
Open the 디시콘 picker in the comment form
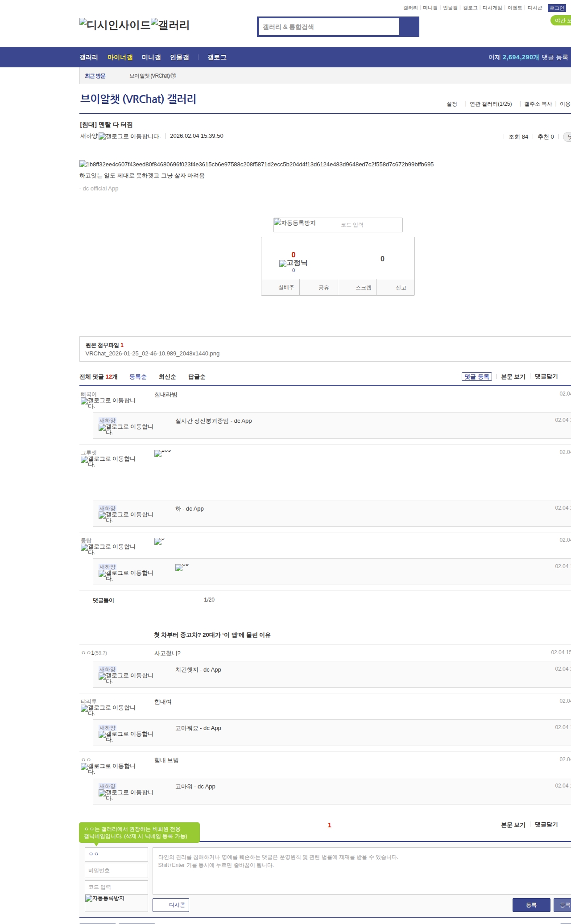(171, 905)
